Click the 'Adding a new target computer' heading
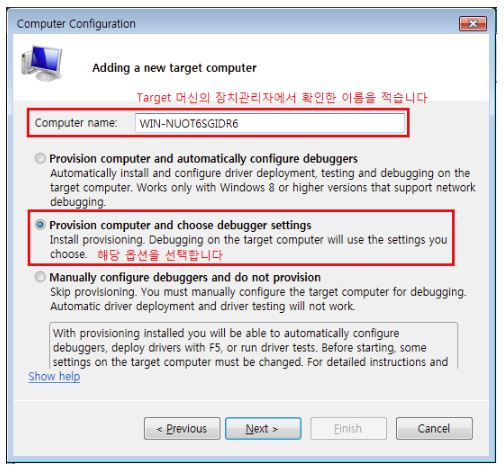The image size is (504, 474). [174, 68]
